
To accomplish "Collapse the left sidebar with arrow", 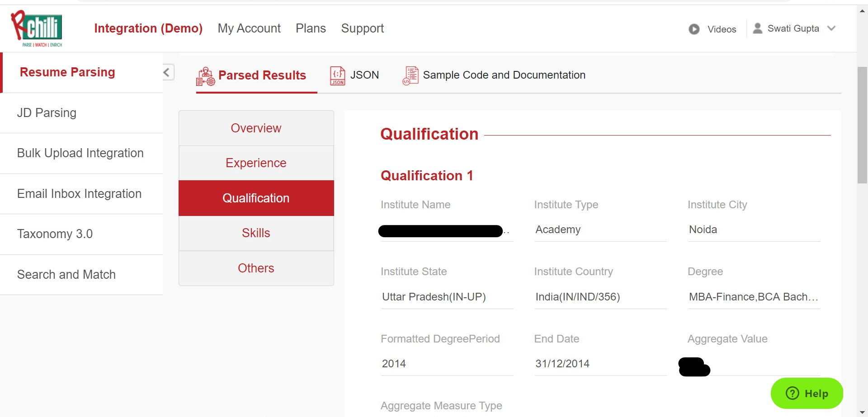I will 167,72.
